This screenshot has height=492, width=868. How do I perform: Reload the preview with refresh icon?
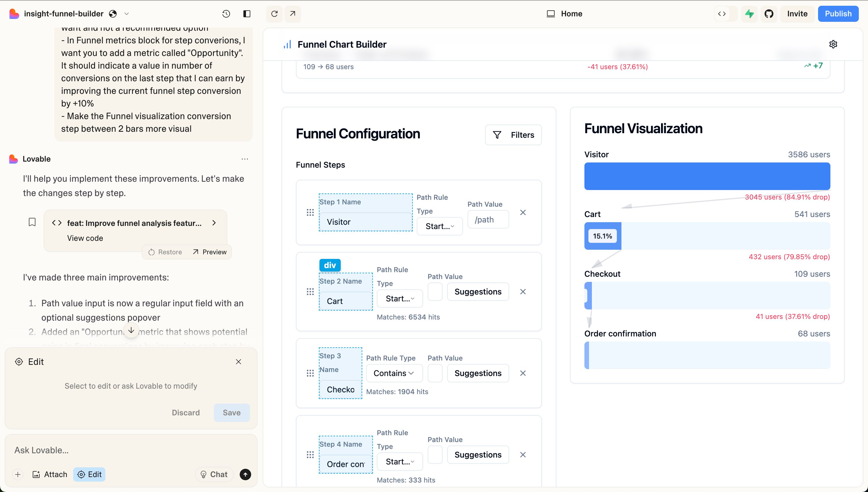tap(274, 14)
